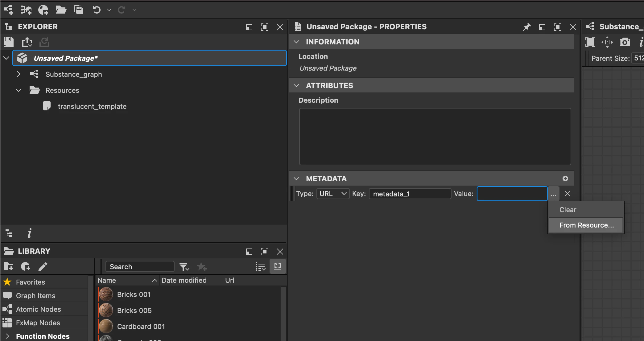Click the filter icon beside Library search
The image size is (644, 341).
pyautogui.click(x=184, y=267)
